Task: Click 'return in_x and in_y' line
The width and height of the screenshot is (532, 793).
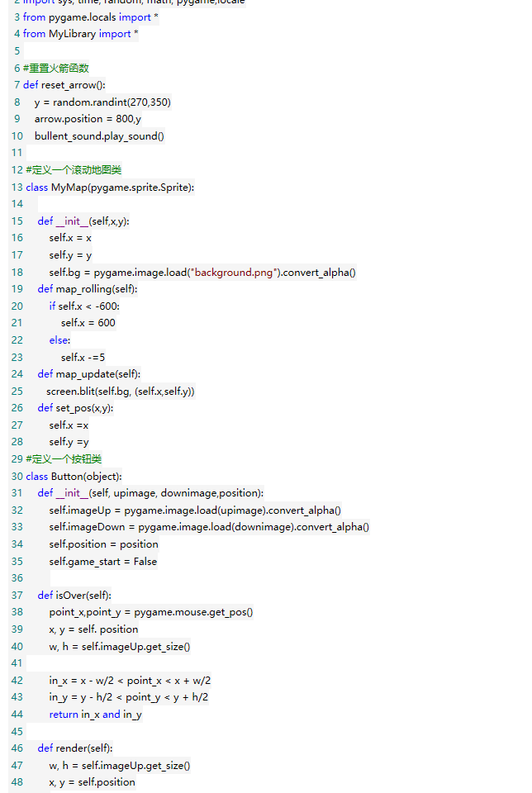Action: [96, 715]
